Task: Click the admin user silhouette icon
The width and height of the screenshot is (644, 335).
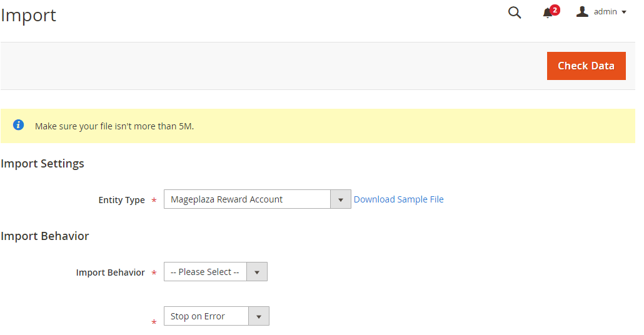Action: (x=582, y=12)
